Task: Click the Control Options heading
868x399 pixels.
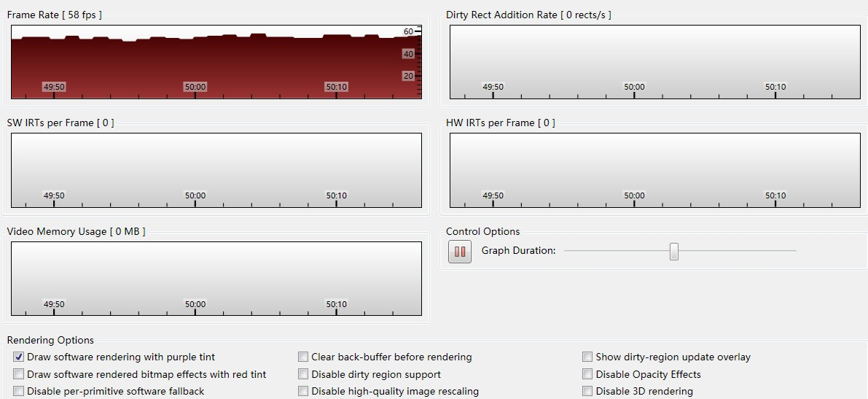Action: [x=482, y=232]
